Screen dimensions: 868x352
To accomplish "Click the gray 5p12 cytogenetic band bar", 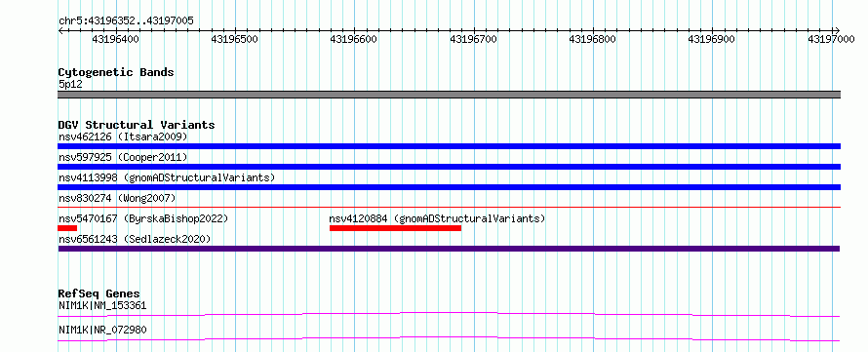I will click(450, 95).
